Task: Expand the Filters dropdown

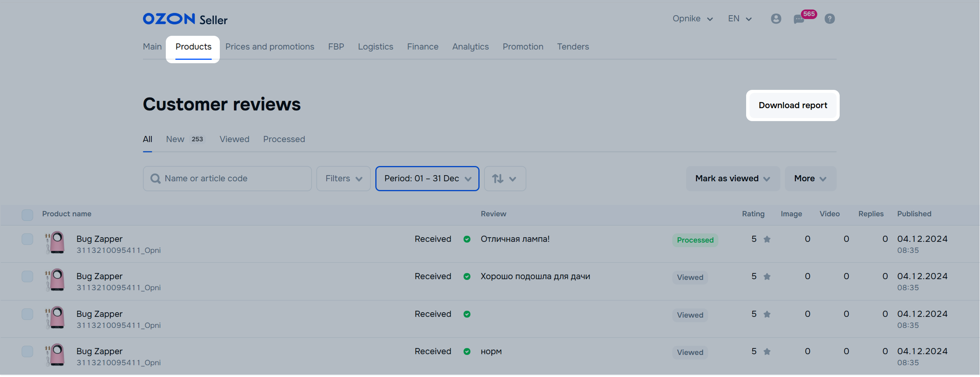Action: coord(343,179)
